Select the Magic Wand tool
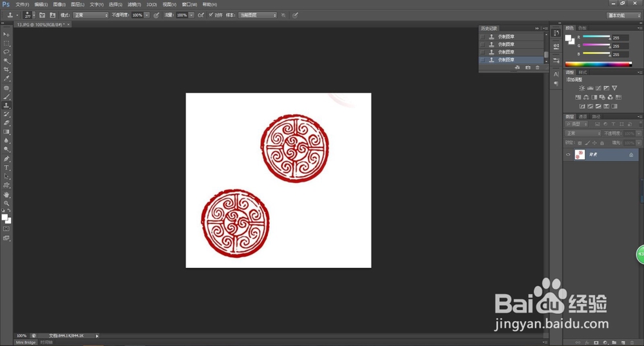 click(6, 61)
